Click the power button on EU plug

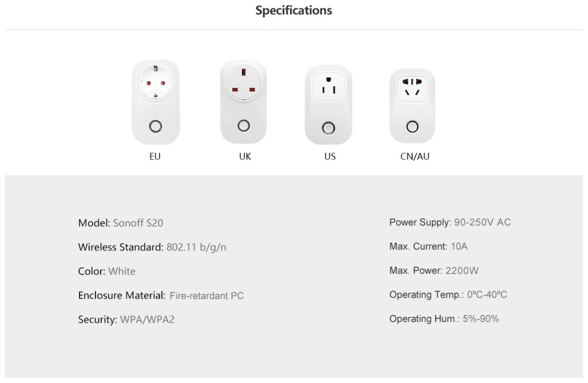[156, 126]
